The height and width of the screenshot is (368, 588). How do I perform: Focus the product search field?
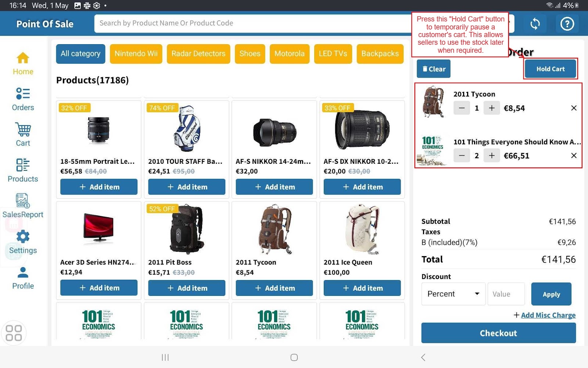point(250,23)
